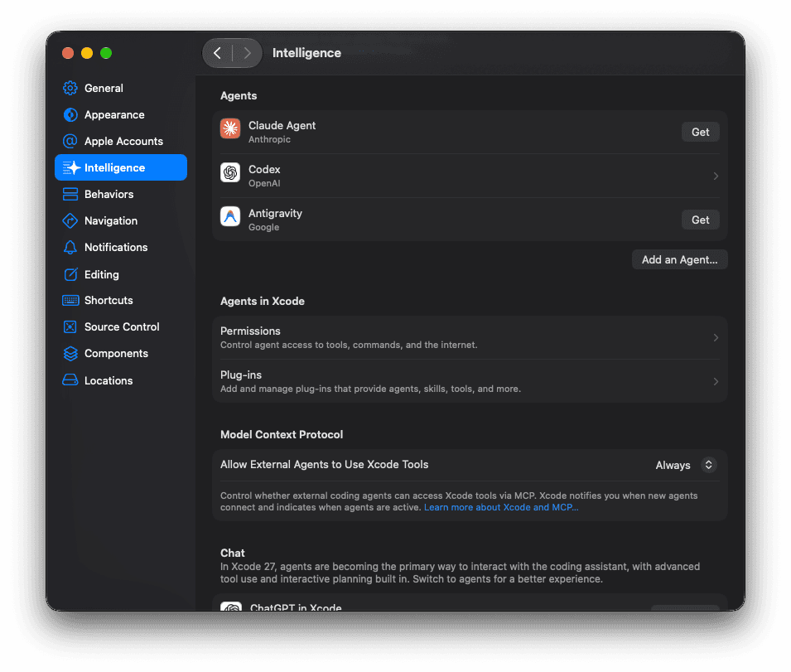Go forward with the right arrow button
791x672 pixels.
click(247, 53)
